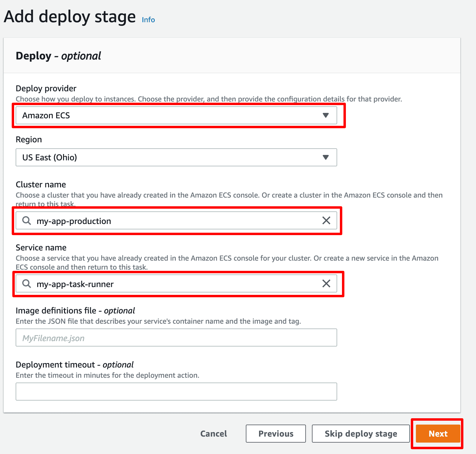Screen dimensions: 476x454
Task: Proceed with the orange Next button
Action: (x=438, y=434)
